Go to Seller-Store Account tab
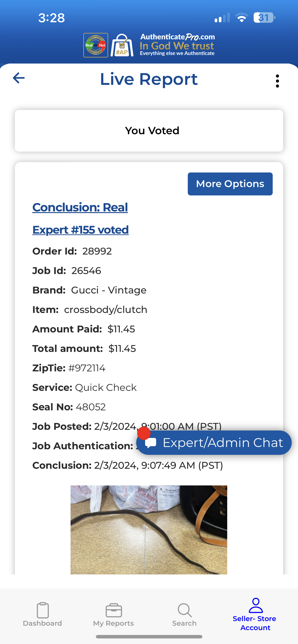 point(255,614)
